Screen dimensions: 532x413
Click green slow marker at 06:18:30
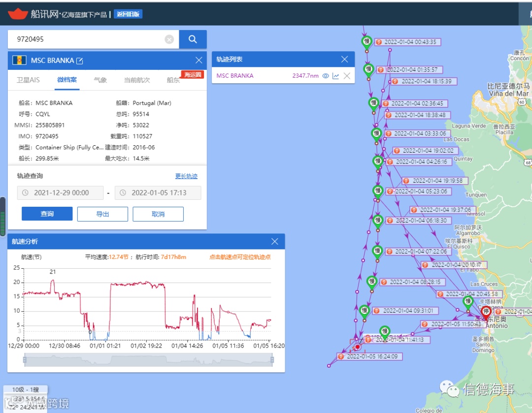click(x=378, y=222)
